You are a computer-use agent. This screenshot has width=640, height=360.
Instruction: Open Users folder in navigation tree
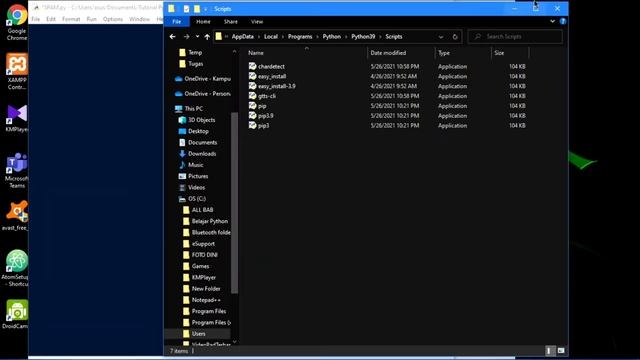click(194, 333)
